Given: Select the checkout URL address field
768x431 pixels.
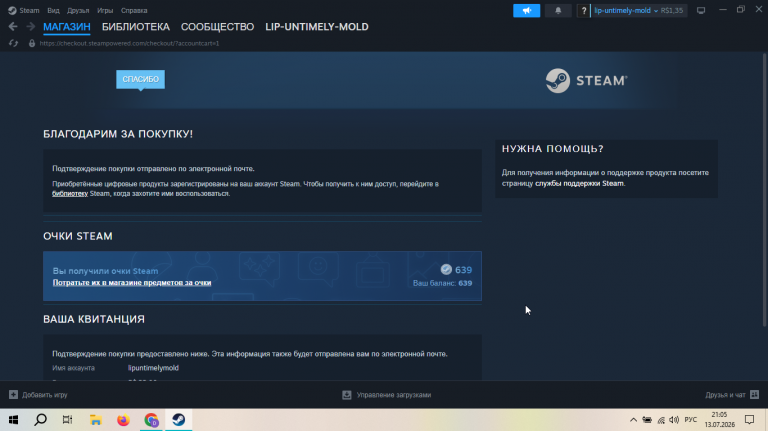Looking at the screenshot, I should (x=129, y=44).
